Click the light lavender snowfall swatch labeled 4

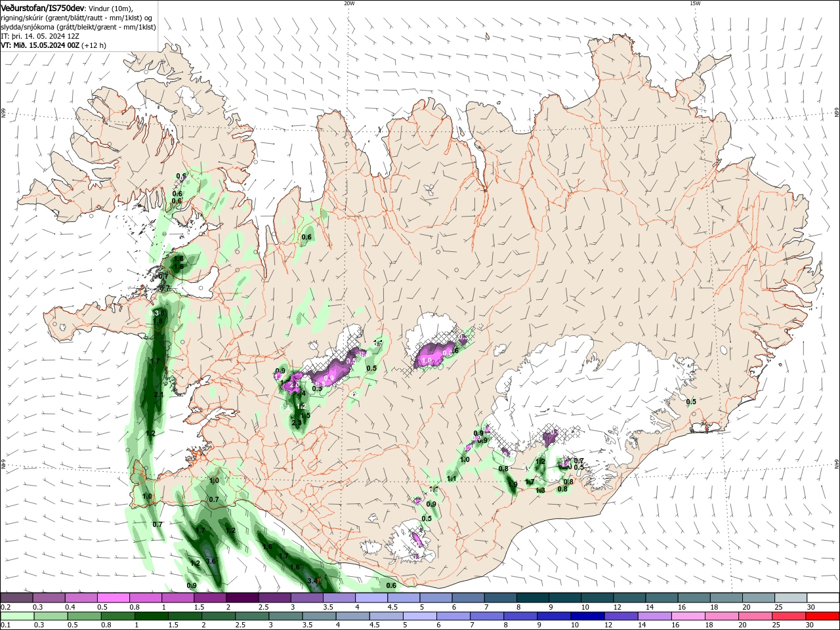[371, 598]
